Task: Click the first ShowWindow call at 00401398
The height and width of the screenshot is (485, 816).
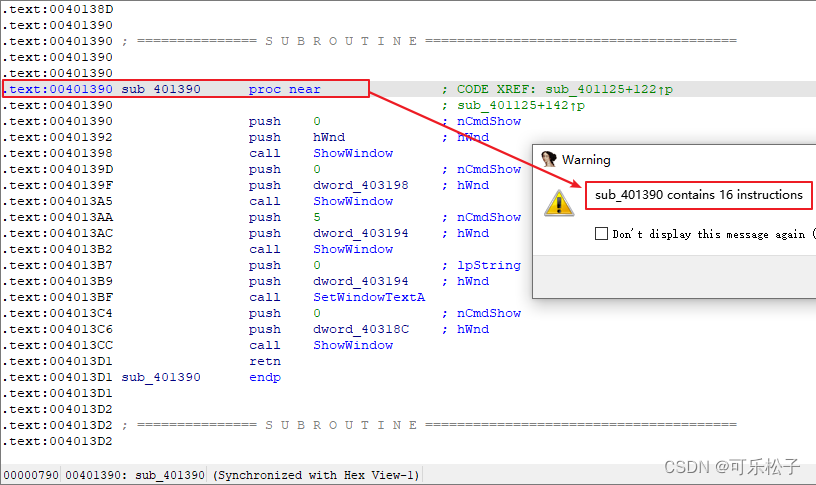Action: (x=353, y=153)
